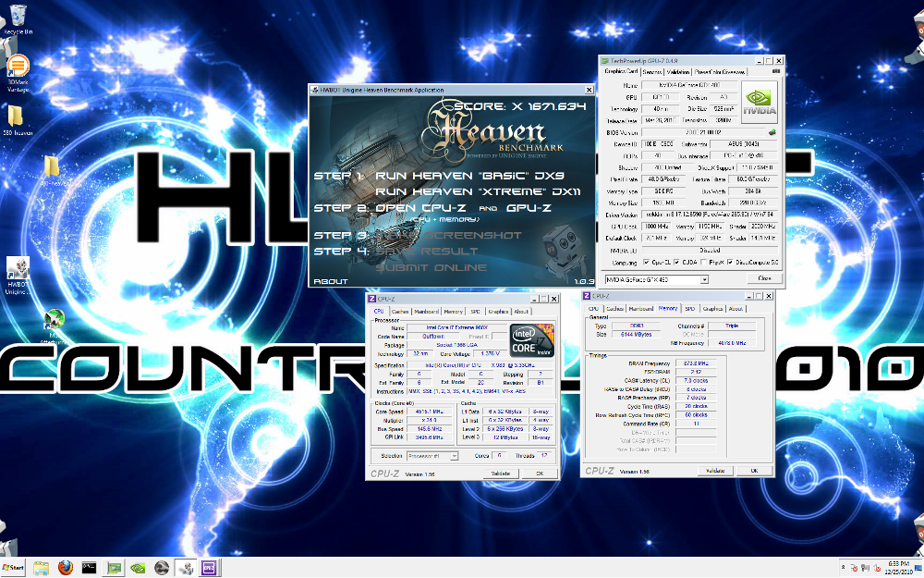Viewport: 924px width, 578px height.
Task: Select GPU-Z Graphics Card tab
Action: [x=621, y=71]
